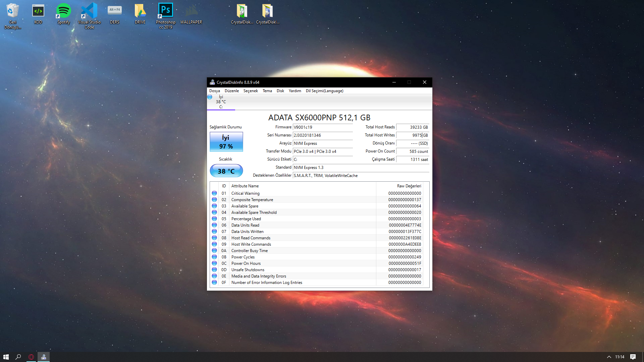Click the Firmware value field
This screenshot has width=644, height=362.
coord(322,127)
